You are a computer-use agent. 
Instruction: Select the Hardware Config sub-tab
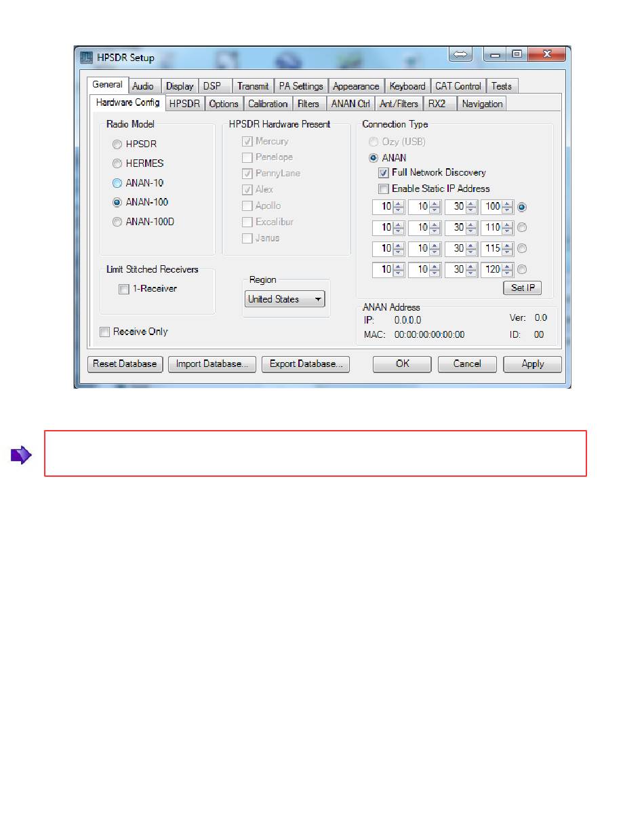tap(128, 103)
